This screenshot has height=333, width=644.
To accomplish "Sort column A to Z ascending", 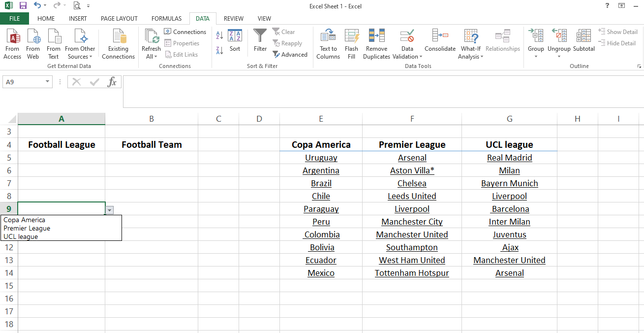I will tap(219, 35).
